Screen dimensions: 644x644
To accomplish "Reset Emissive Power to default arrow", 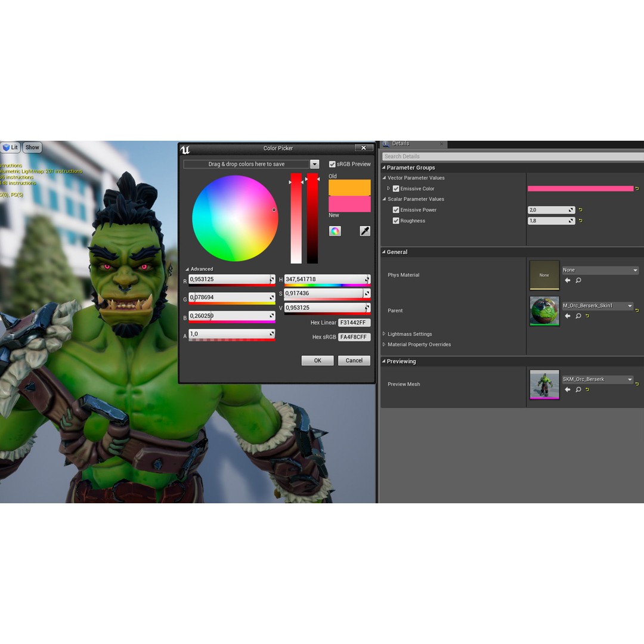I will pyautogui.click(x=580, y=210).
